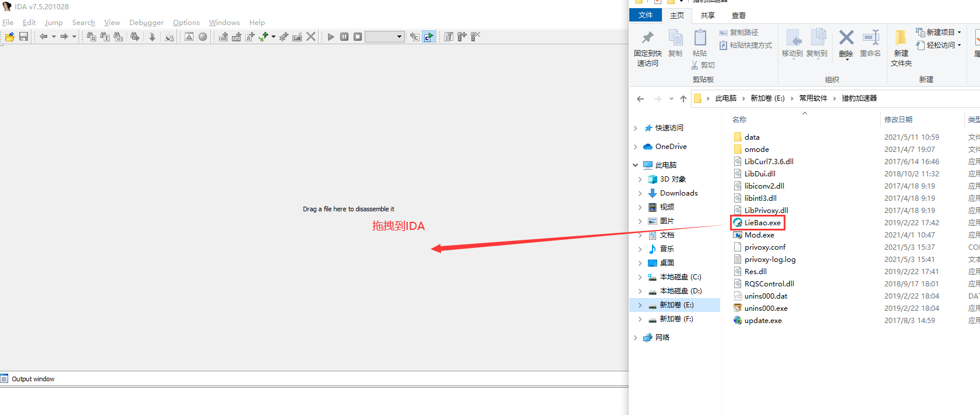Click IDA's jump forward arrow
Viewport: 980px width, 415px height.
click(64, 37)
